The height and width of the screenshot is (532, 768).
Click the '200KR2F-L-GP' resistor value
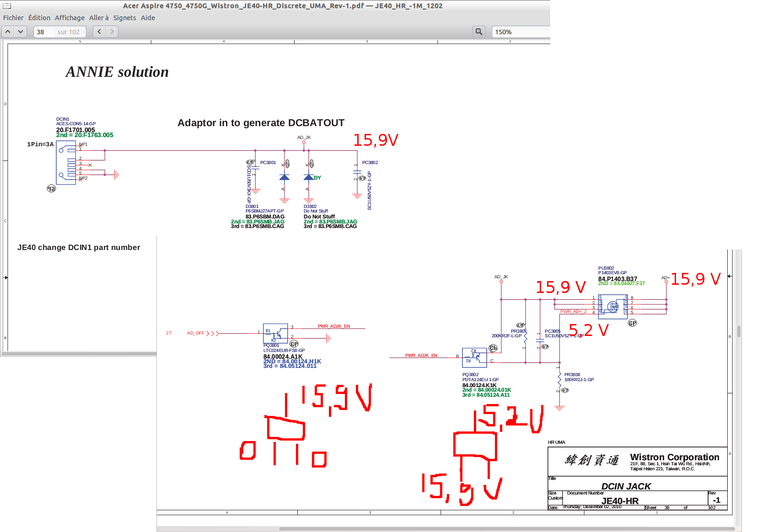506,336
